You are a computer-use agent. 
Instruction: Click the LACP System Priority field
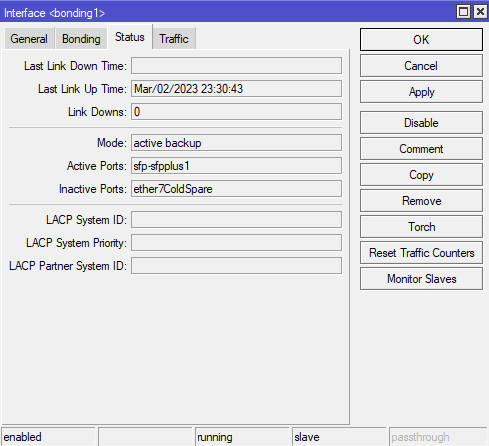tap(236, 243)
